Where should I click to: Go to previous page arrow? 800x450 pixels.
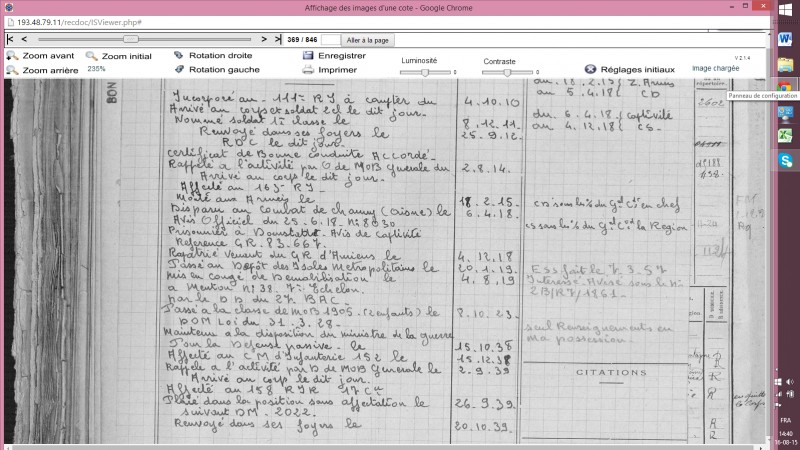pos(24,39)
